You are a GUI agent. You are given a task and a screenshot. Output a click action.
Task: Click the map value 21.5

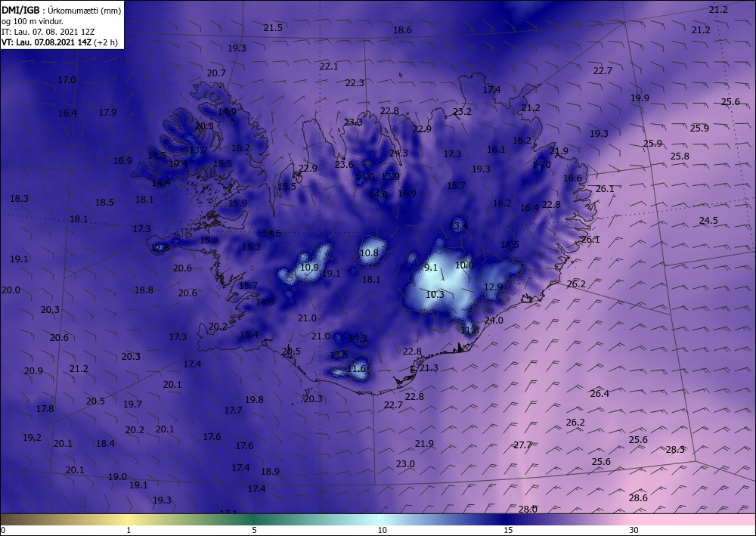(x=273, y=27)
